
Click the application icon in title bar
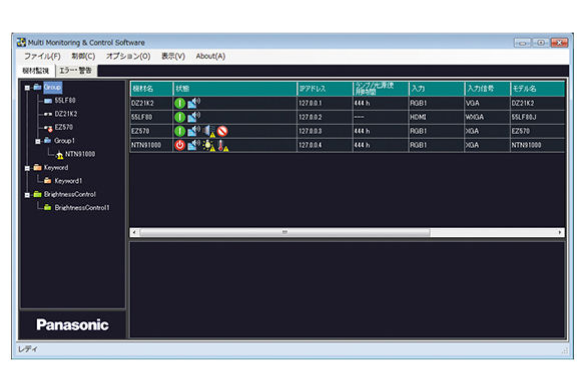coord(21,42)
